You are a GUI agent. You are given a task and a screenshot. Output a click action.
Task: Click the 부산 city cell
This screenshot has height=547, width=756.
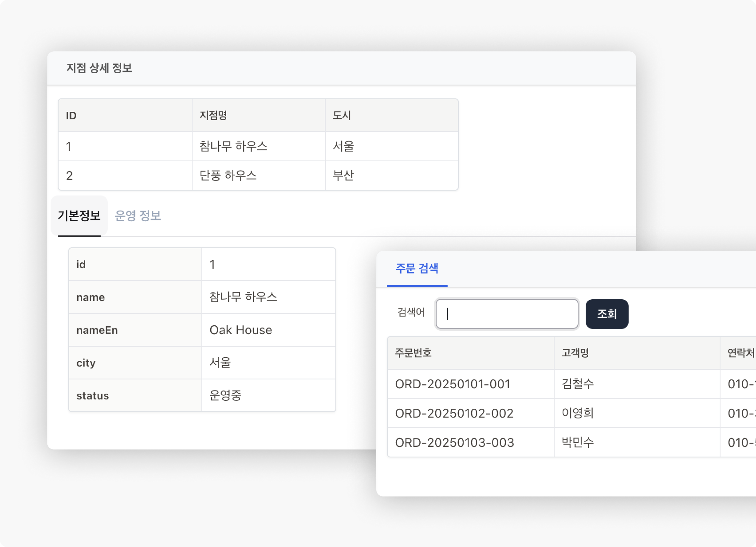point(343,176)
